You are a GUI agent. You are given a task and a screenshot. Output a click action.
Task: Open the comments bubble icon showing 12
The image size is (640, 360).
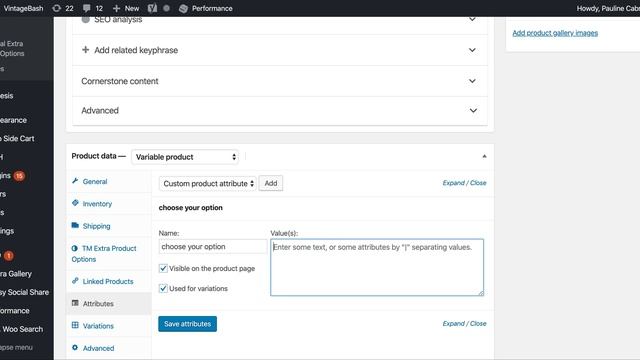pos(87,8)
